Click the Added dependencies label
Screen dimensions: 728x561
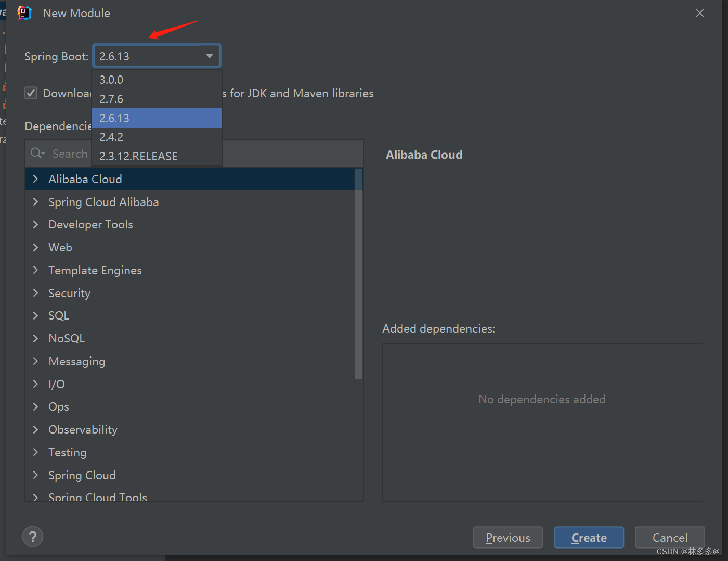439,328
